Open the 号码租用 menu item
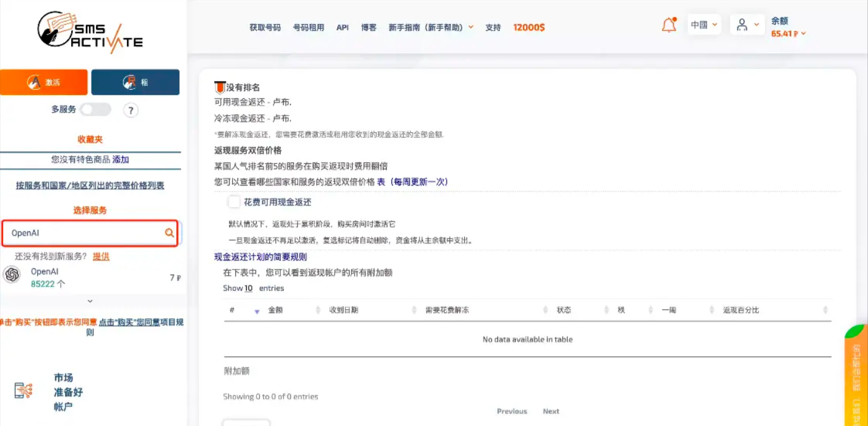 coord(308,27)
